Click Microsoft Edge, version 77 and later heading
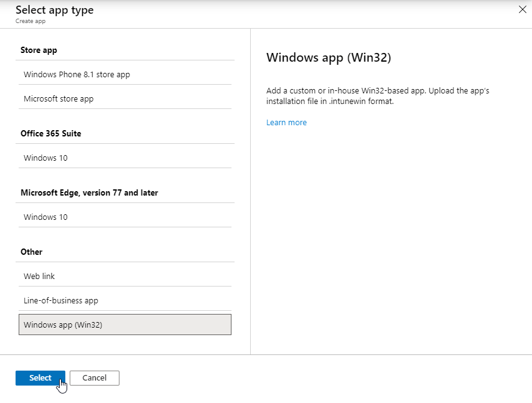This screenshot has width=532, height=403. tap(89, 192)
